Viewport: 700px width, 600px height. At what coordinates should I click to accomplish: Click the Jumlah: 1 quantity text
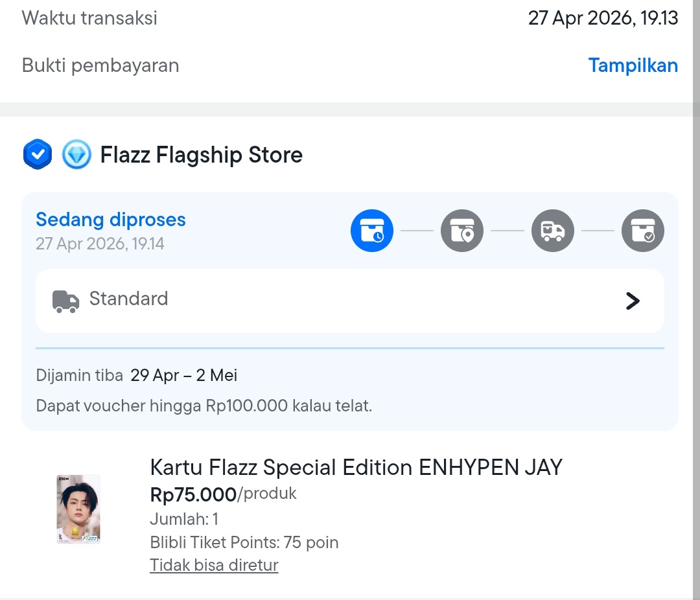pos(184,519)
